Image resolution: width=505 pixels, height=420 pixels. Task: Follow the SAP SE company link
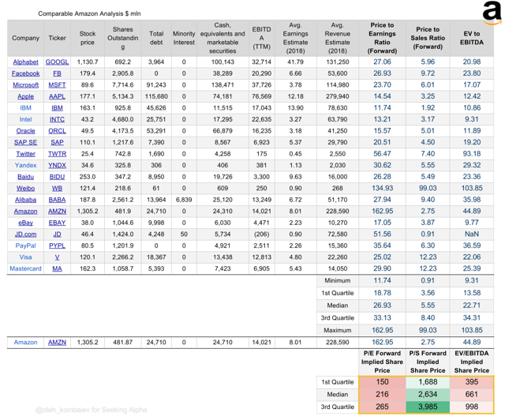[x=25, y=142]
